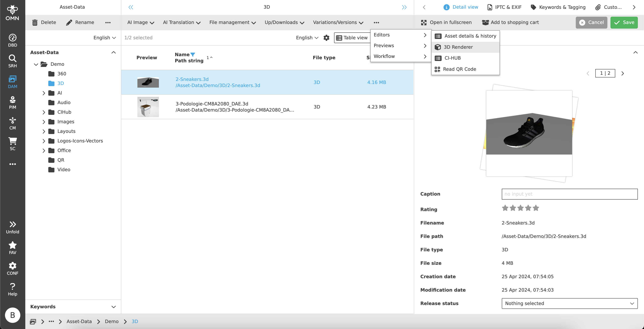644x329 pixels.
Task: Click the fifth rating star
Action: coord(536,208)
